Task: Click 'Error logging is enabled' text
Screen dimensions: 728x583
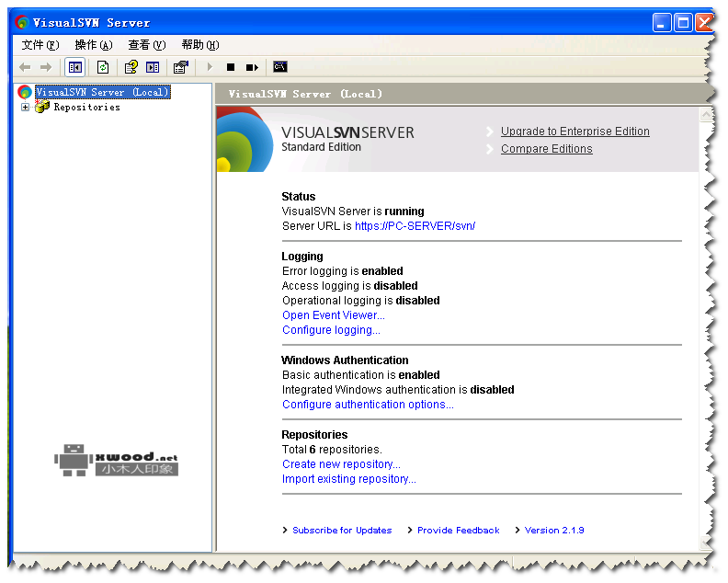Action: (x=342, y=271)
